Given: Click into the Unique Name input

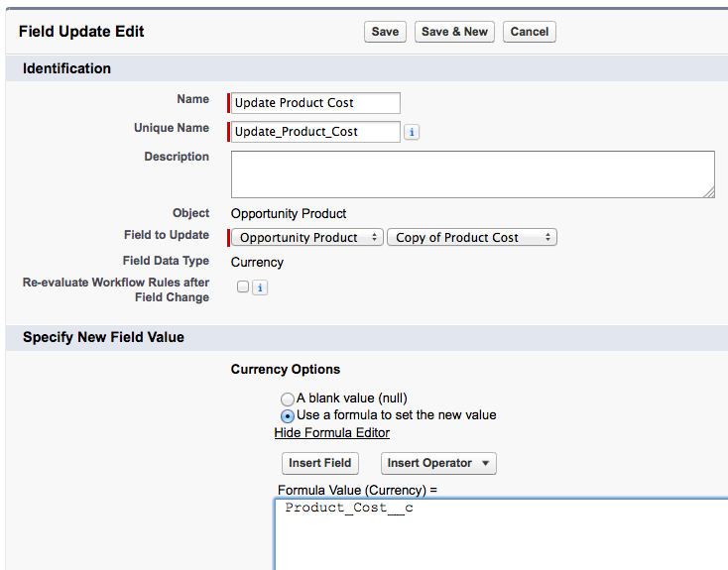Looking at the screenshot, I should click(x=315, y=132).
